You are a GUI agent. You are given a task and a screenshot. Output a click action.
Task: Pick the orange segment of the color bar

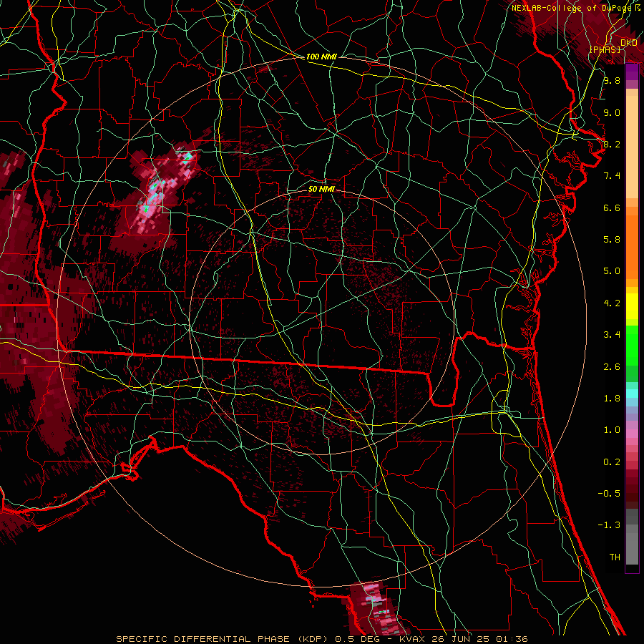(x=632, y=246)
